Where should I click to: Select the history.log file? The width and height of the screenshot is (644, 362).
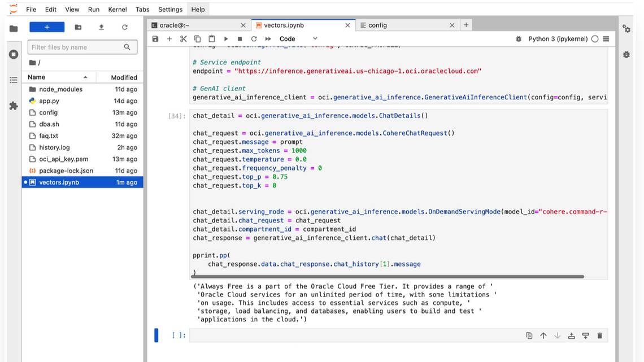pyautogui.click(x=82, y=147)
